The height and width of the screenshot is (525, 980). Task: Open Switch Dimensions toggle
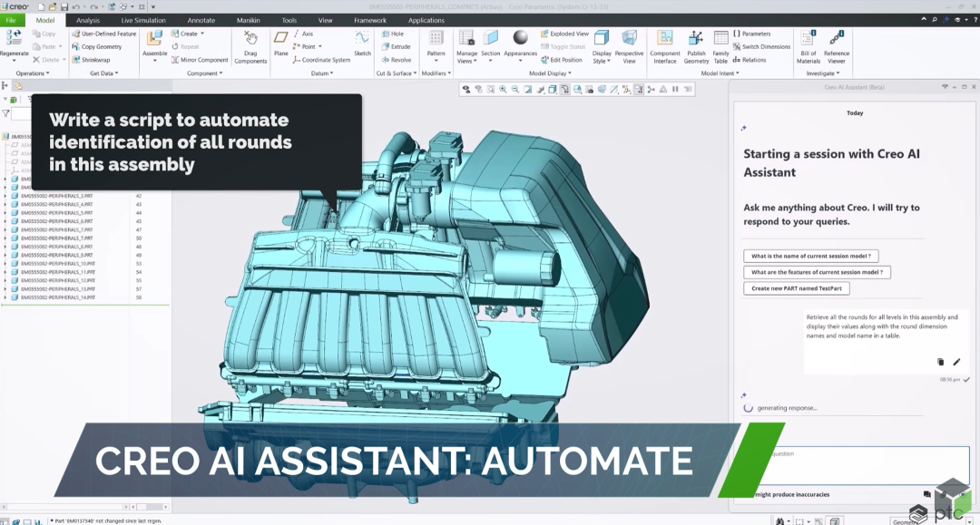pyautogui.click(x=761, y=47)
